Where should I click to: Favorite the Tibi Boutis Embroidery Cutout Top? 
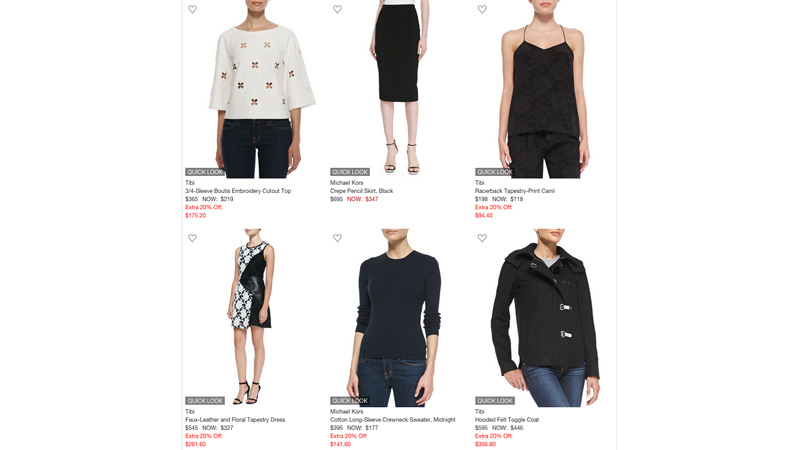[192, 9]
